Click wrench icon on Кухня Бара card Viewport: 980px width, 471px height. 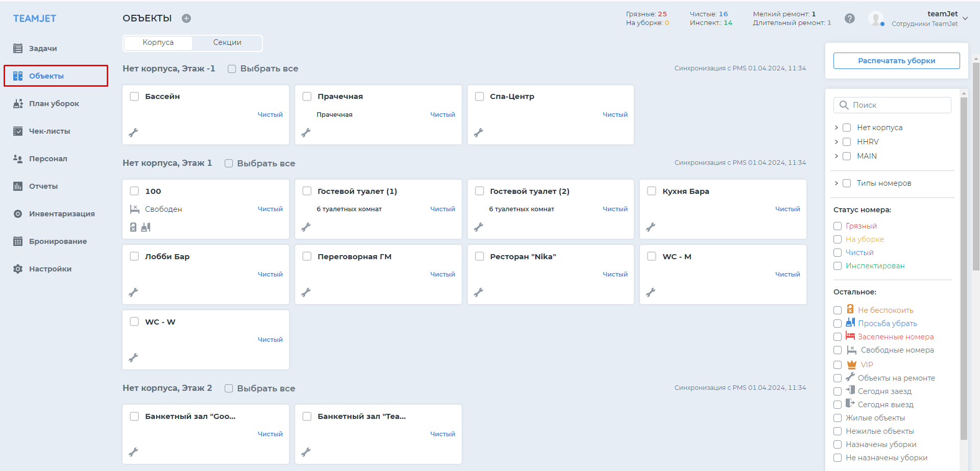pos(651,227)
